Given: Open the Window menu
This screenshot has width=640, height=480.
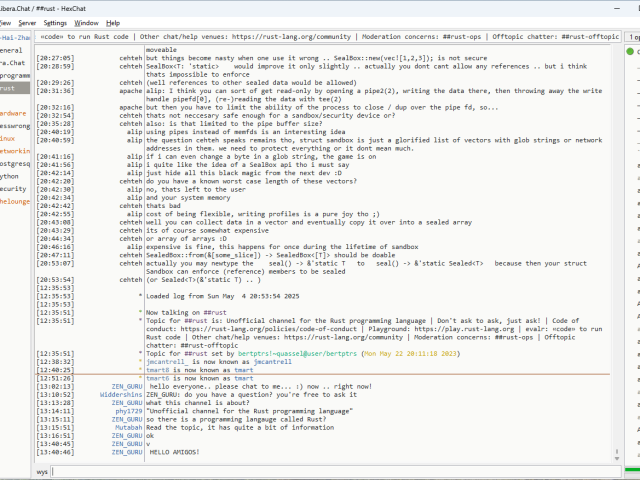Looking at the screenshot, I should coord(87,22).
